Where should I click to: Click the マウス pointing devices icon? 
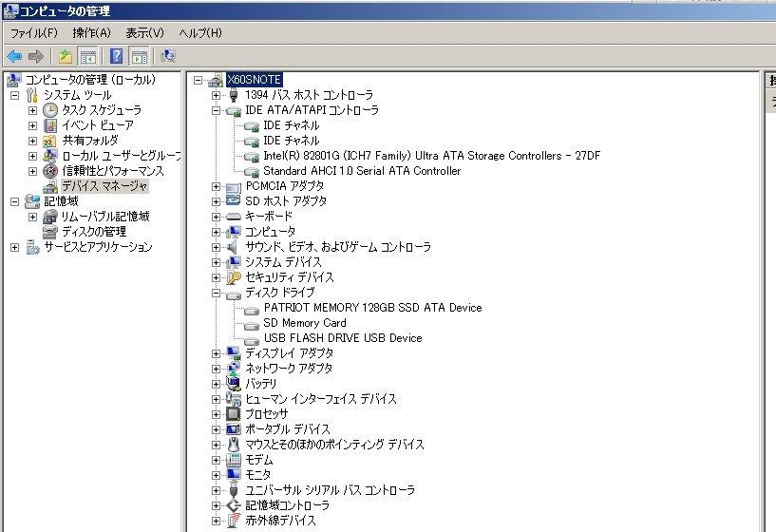click(234, 445)
